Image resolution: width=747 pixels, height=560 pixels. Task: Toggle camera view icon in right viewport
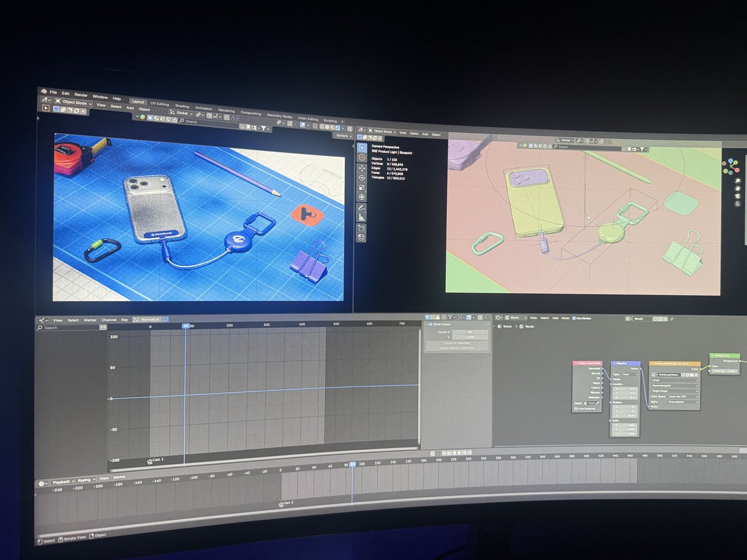pyautogui.click(x=737, y=196)
